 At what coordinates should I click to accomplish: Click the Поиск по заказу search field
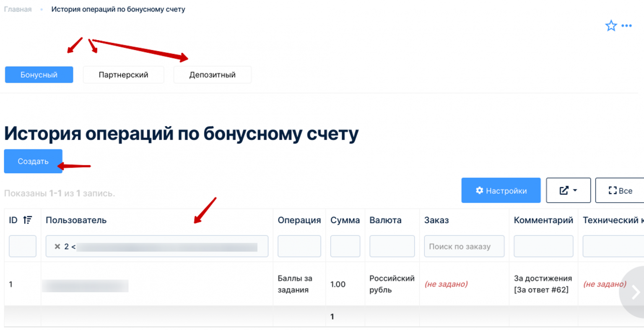coord(464,246)
